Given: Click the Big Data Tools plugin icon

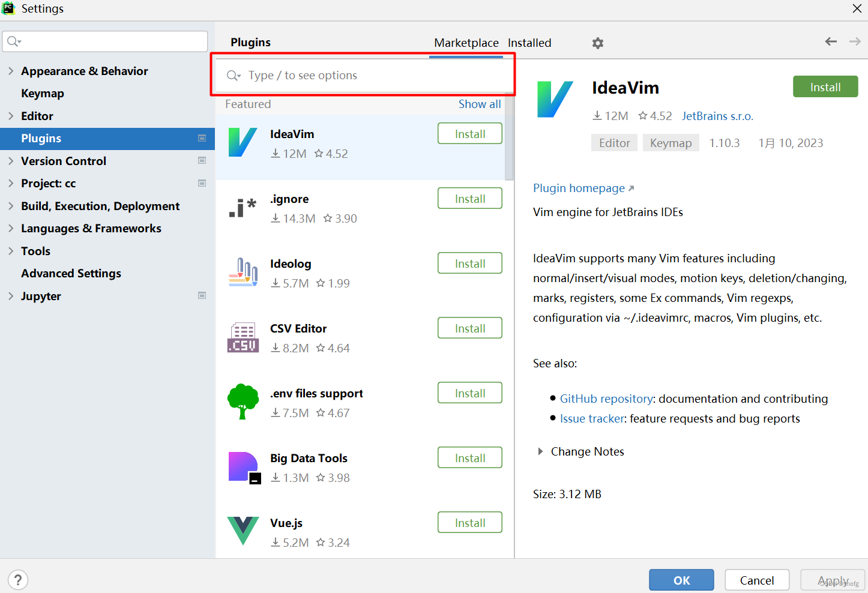Looking at the screenshot, I should tap(244, 468).
